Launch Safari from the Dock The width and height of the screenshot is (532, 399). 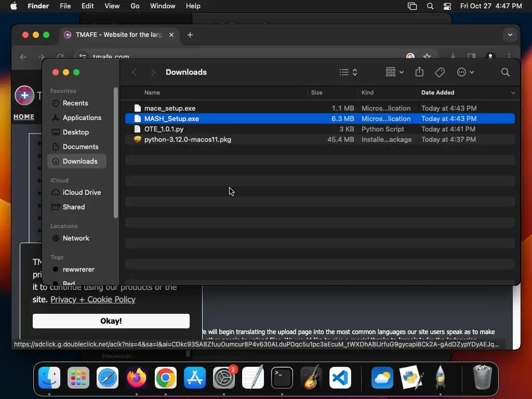(x=108, y=378)
